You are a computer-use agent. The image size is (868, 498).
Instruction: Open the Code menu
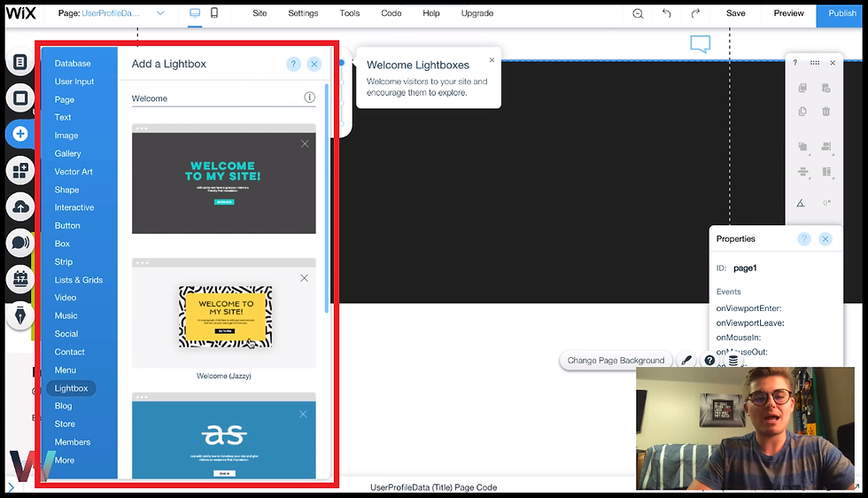391,13
